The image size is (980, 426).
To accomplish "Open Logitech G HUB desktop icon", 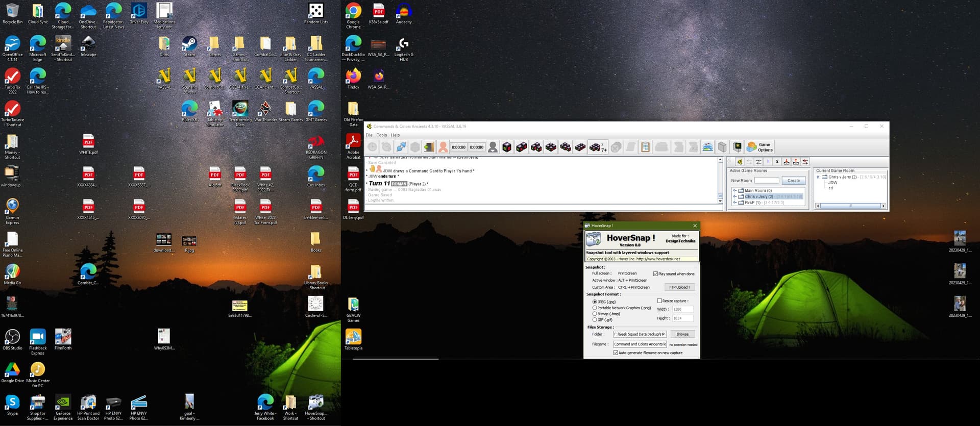I will point(404,49).
